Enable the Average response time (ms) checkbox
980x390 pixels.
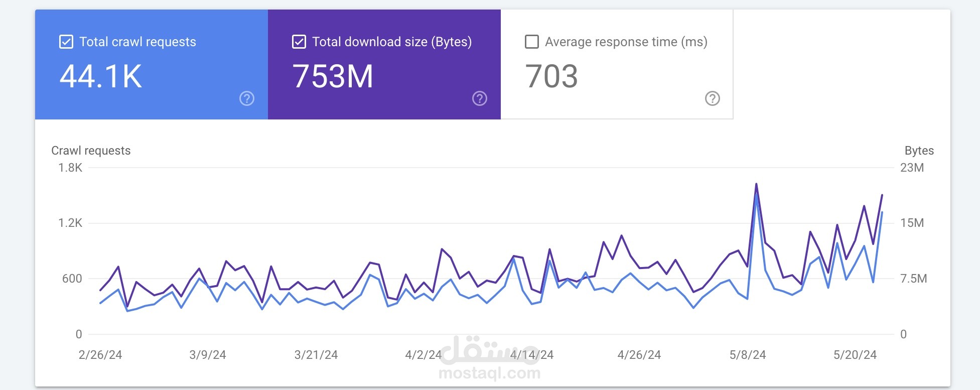(x=532, y=42)
